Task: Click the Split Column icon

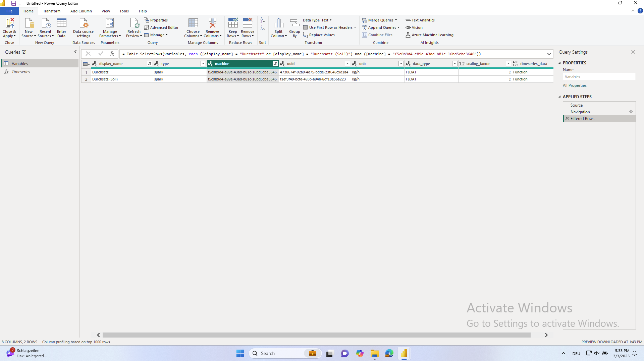Action: [x=278, y=23]
